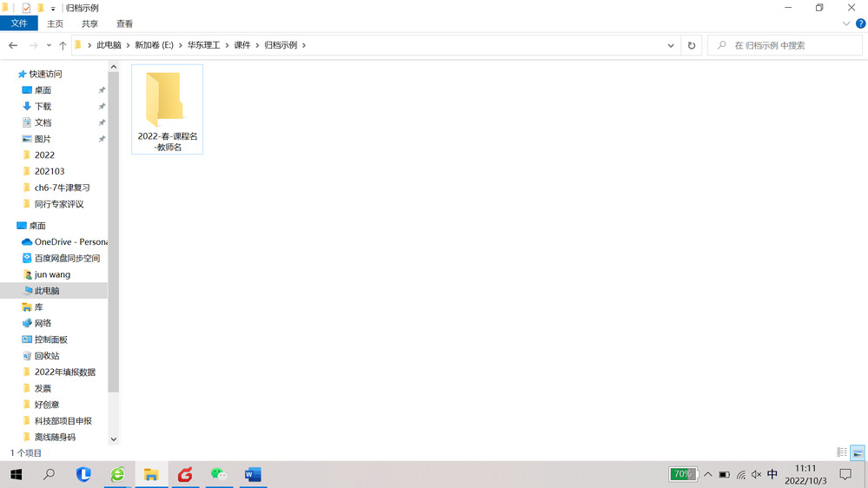
Task: Open recent locations dropdown arrow
Action: point(49,45)
